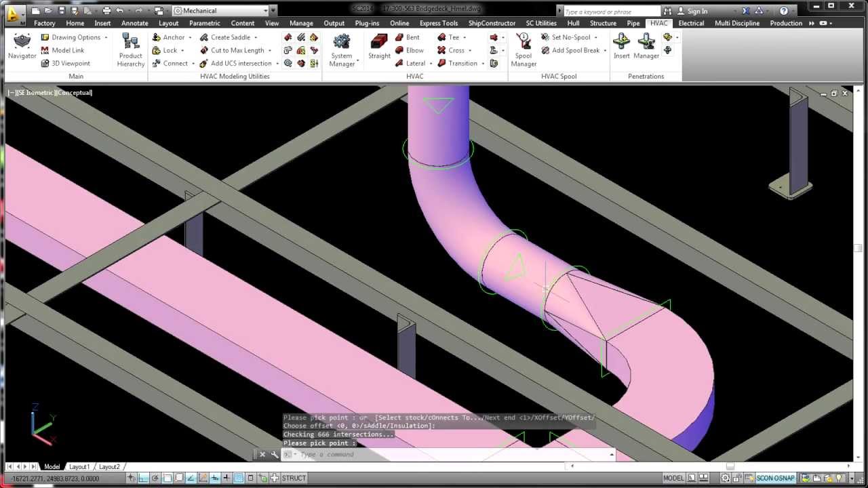Open the Spool Manager
This screenshot has width=868, height=488.
[x=523, y=50]
